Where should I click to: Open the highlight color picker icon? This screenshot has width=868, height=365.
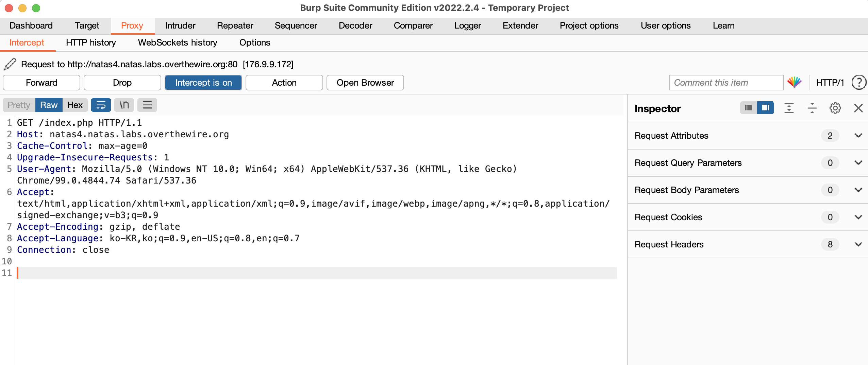point(794,82)
